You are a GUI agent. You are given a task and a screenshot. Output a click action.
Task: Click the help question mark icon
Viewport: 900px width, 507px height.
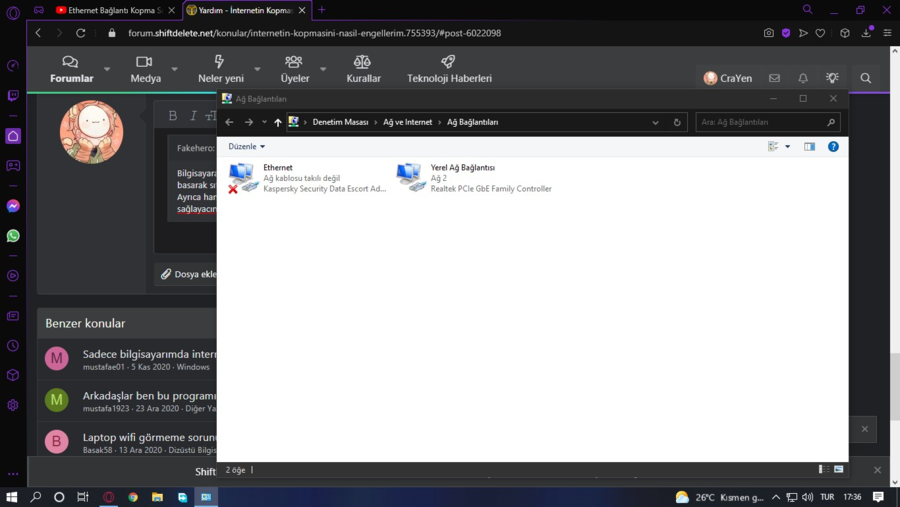(833, 147)
